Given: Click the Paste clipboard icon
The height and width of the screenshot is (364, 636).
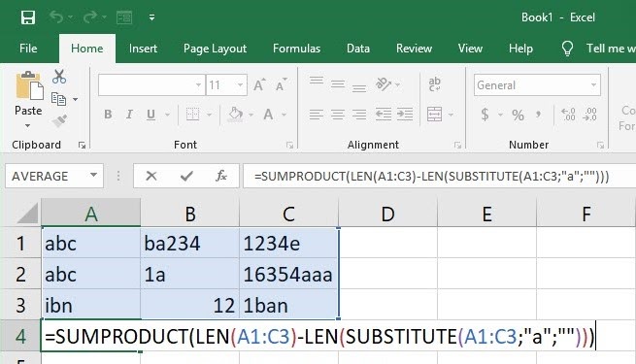Looking at the screenshot, I should 29,85.
